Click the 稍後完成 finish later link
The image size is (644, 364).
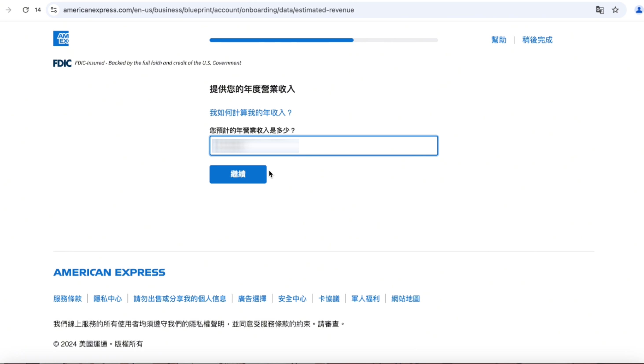click(537, 40)
